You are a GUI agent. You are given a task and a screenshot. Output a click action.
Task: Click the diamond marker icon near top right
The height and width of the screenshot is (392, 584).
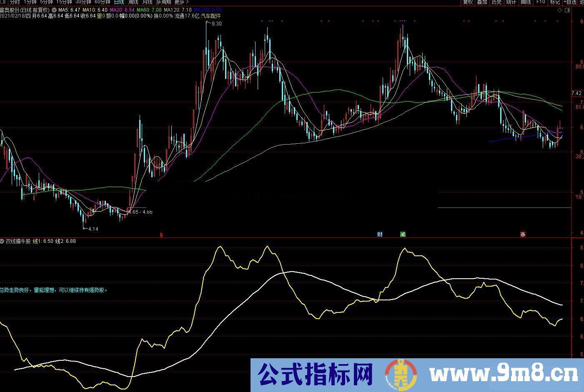click(559, 10)
